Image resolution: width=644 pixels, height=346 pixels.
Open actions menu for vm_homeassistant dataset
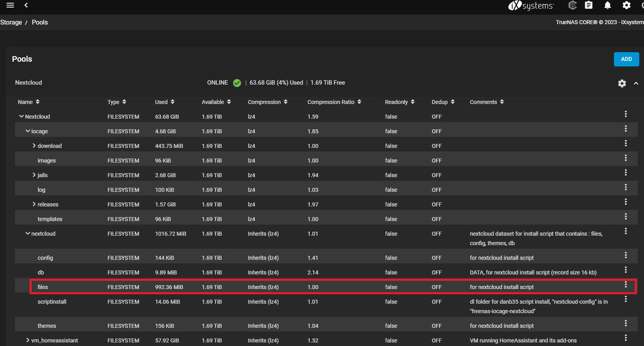click(x=626, y=338)
